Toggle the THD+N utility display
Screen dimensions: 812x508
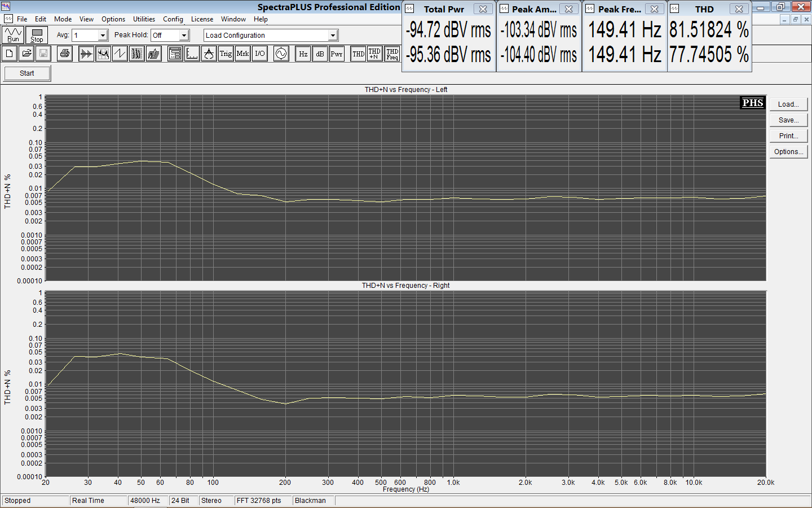[x=374, y=54]
